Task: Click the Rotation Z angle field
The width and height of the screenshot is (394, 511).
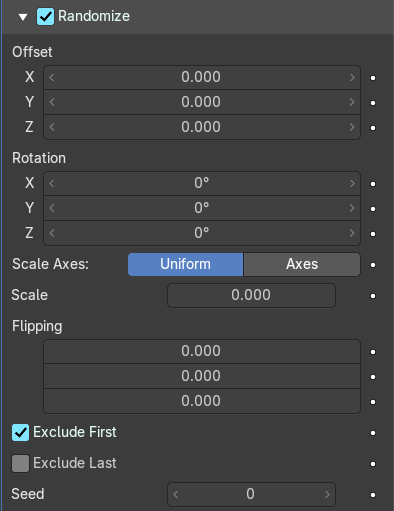Action: [x=202, y=233]
